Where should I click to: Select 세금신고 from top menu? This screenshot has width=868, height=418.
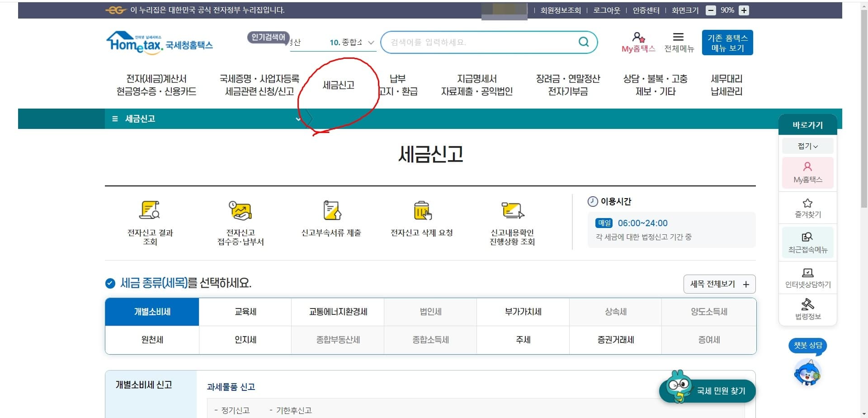pyautogui.click(x=339, y=84)
